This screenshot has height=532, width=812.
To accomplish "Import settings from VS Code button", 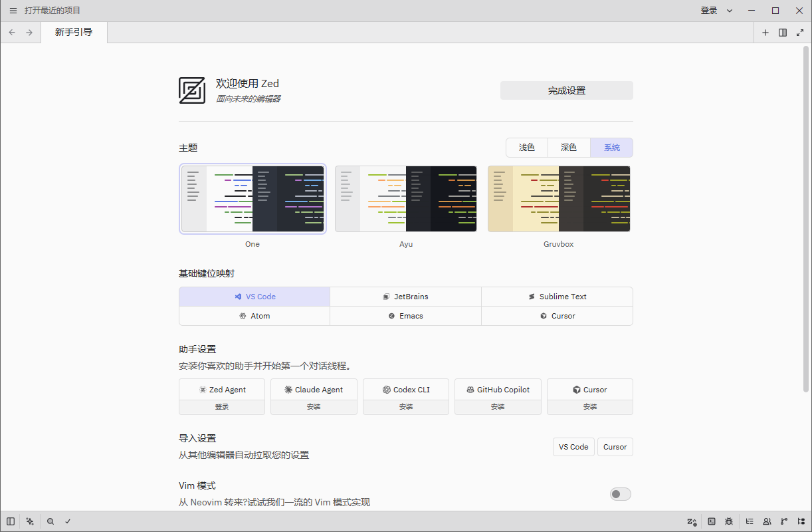I will [x=573, y=447].
